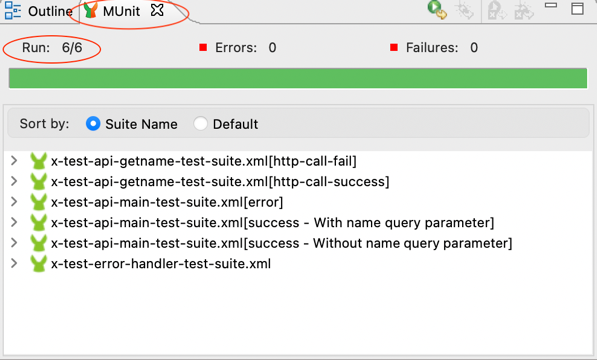597x360 pixels.
Task: Click green MUnit icon for x-test-error-handler-test-suite
Action: click(x=38, y=264)
